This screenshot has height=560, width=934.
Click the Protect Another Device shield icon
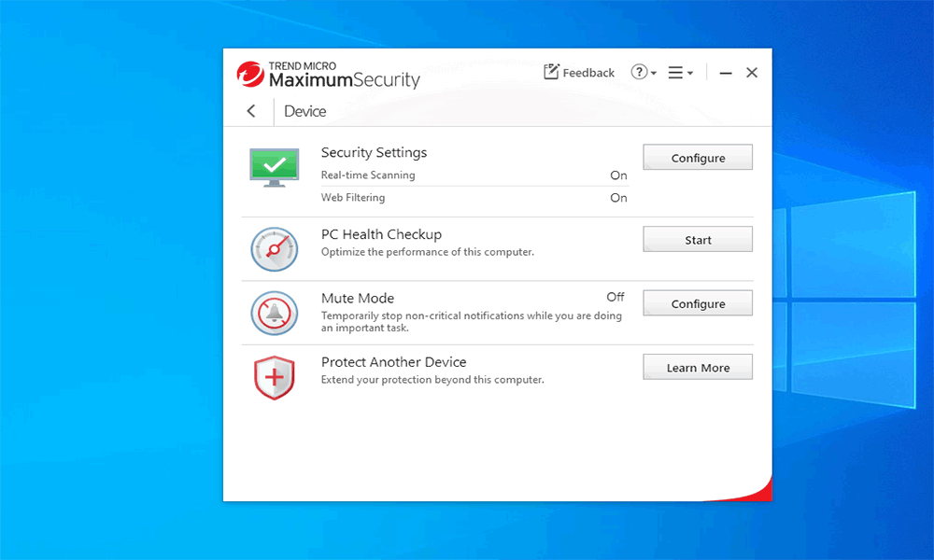click(x=274, y=377)
